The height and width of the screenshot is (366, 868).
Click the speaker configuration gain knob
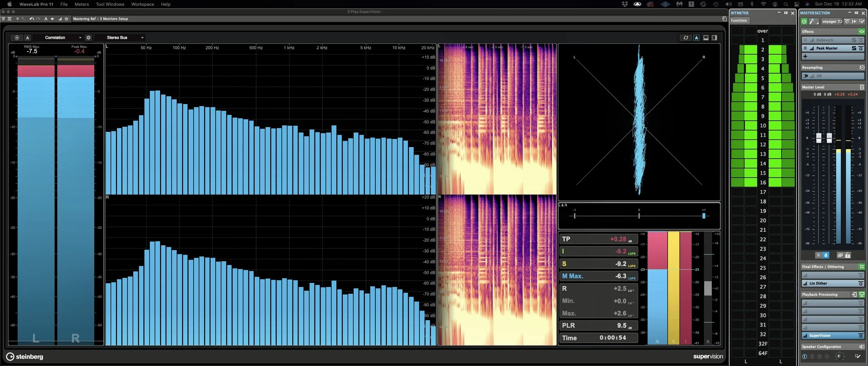(x=839, y=356)
